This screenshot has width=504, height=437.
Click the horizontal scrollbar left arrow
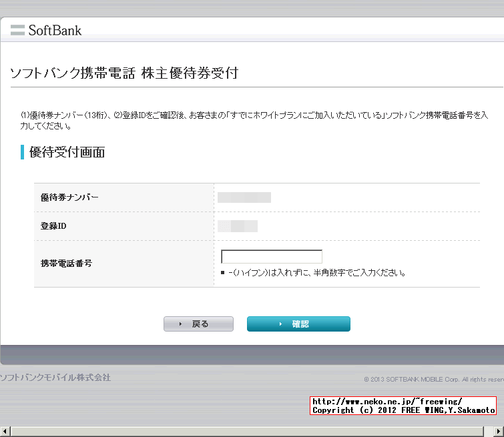click(x=5, y=432)
